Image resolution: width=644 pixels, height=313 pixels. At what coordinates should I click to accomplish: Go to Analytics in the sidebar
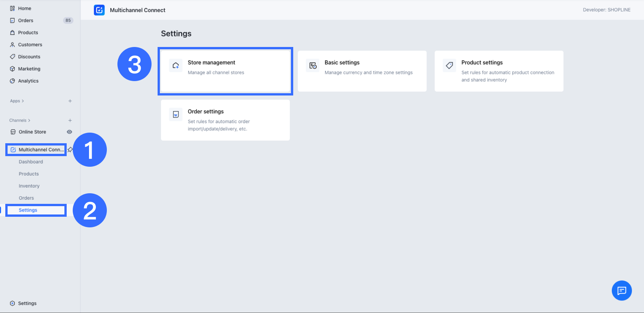tap(28, 81)
